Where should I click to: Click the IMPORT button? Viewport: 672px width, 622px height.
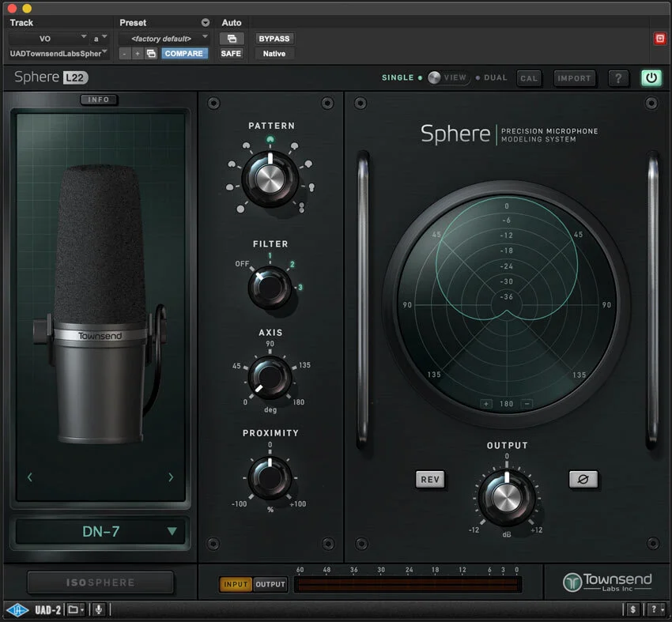[574, 78]
